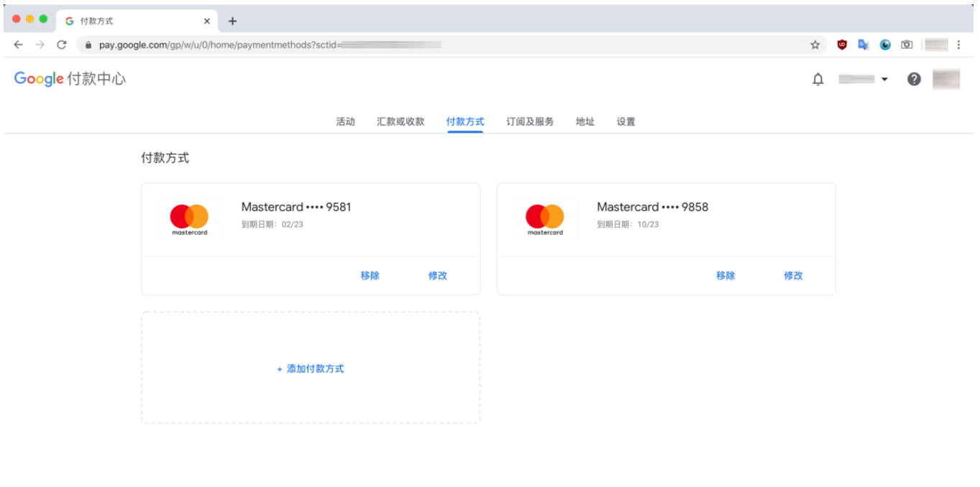Remove Mastercard ending 9858 via 移除
The image size is (980, 487).
coord(725,276)
